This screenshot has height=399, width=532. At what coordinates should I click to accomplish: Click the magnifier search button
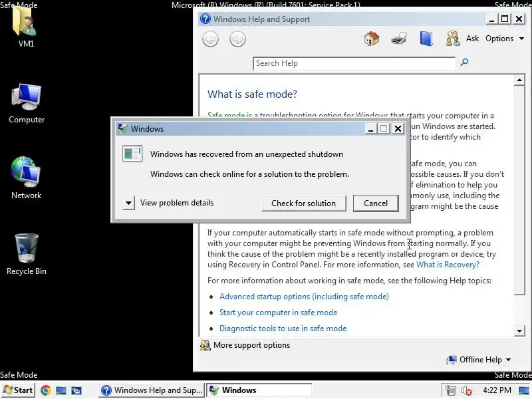point(464,62)
